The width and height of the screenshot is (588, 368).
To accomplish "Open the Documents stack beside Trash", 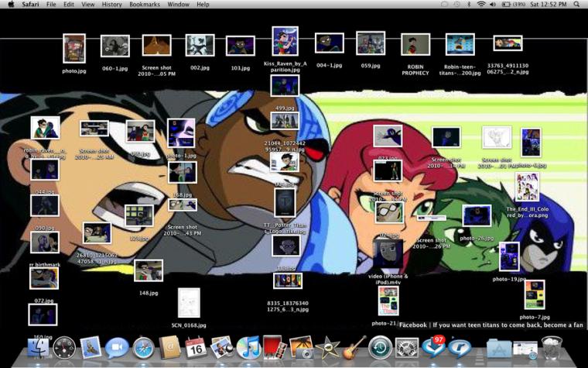I will pos(525,349).
